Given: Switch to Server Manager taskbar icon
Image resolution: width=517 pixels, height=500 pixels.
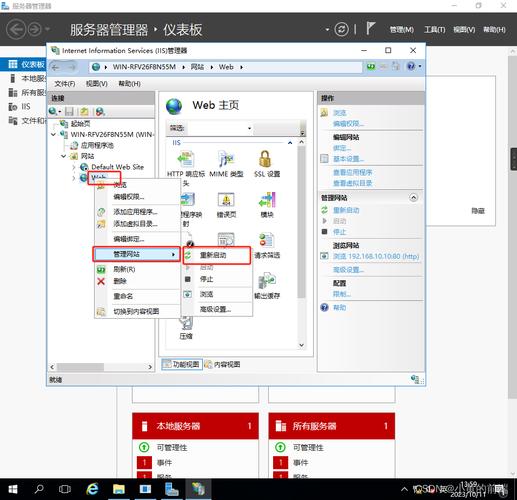Looking at the screenshot, I should click(172, 489).
